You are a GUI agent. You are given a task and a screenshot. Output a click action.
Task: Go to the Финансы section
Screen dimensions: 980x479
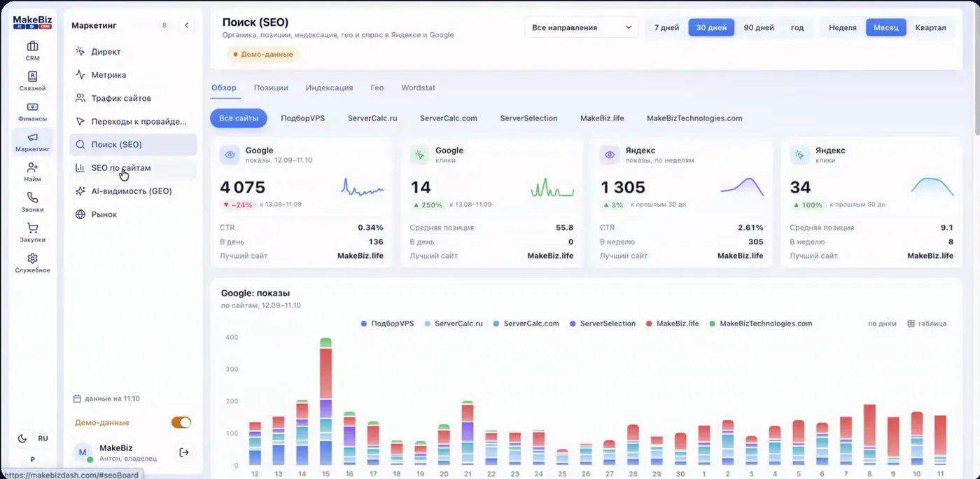[32, 112]
